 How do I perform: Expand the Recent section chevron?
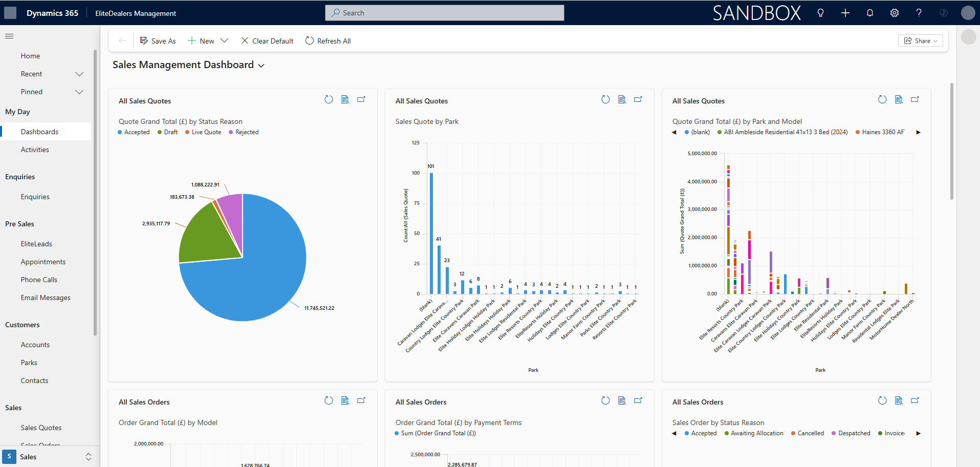pyautogui.click(x=79, y=74)
